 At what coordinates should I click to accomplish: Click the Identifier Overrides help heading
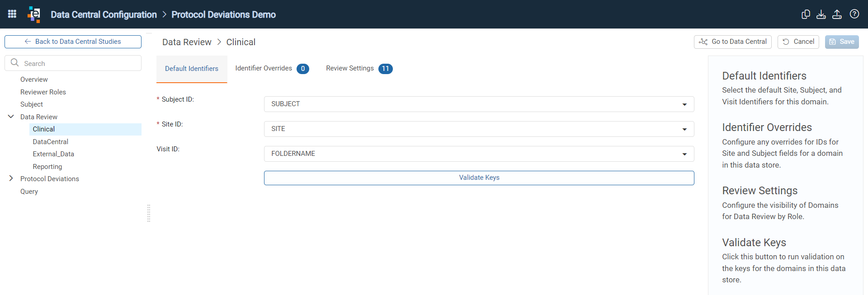pyautogui.click(x=767, y=127)
